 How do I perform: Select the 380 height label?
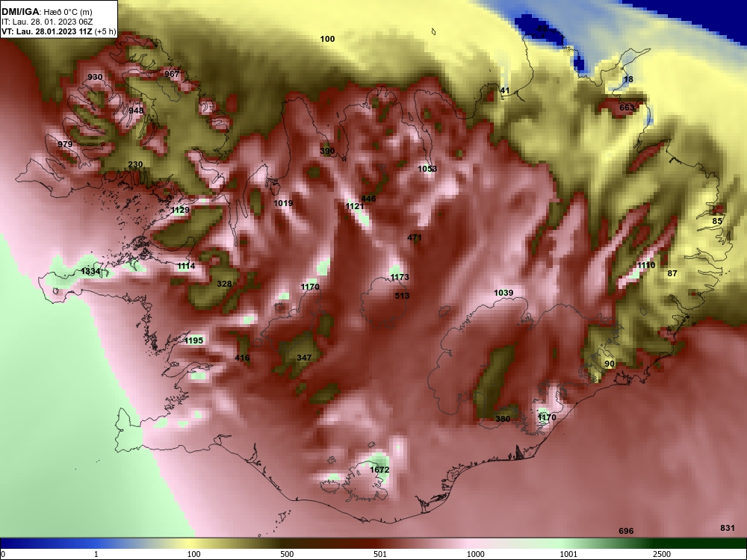(503, 419)
